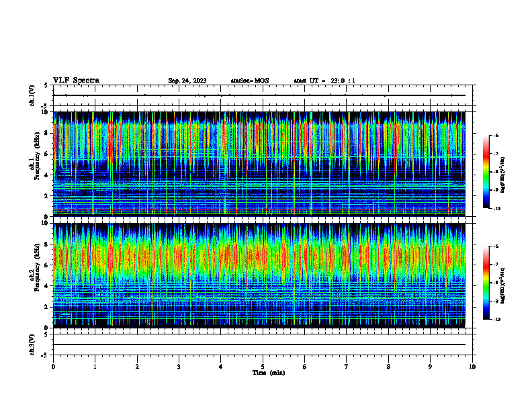Click the "6" kHz tick on ch.1 spectrogram
Screen dimensions: 532x411
(46, 154)
